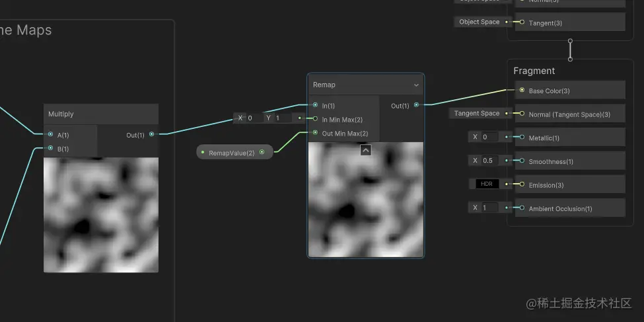Screen dimensions: 644x322
Task: Select the Remap node title bar
Action: tap(365, 85)
